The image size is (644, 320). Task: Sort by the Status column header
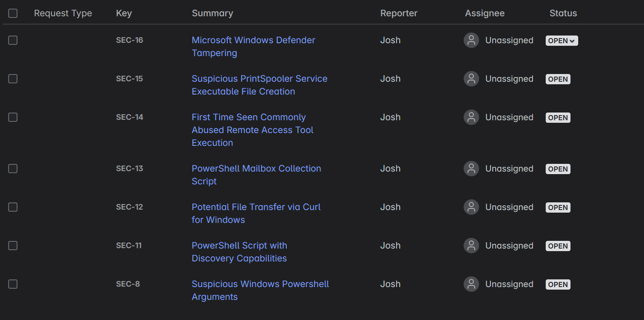(563, 13)
